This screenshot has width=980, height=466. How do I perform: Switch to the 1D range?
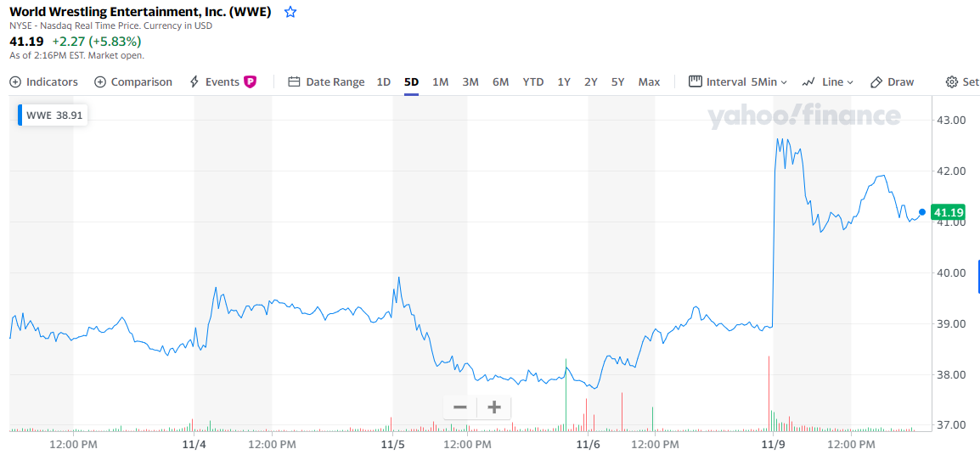(384, 82)
